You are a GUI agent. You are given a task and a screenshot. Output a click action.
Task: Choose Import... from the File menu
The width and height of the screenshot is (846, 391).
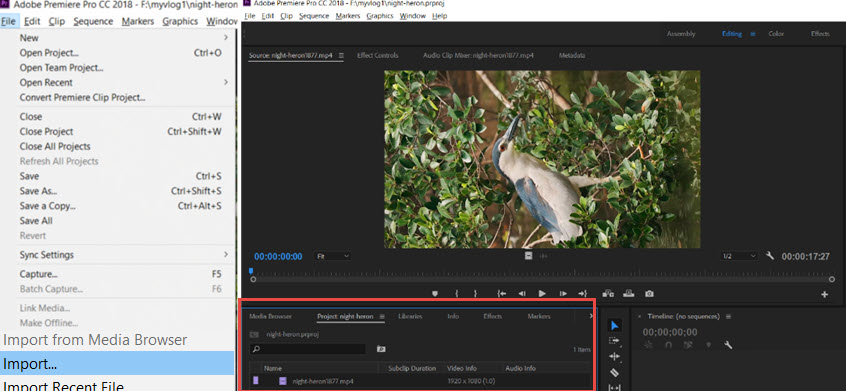point(117,364)
